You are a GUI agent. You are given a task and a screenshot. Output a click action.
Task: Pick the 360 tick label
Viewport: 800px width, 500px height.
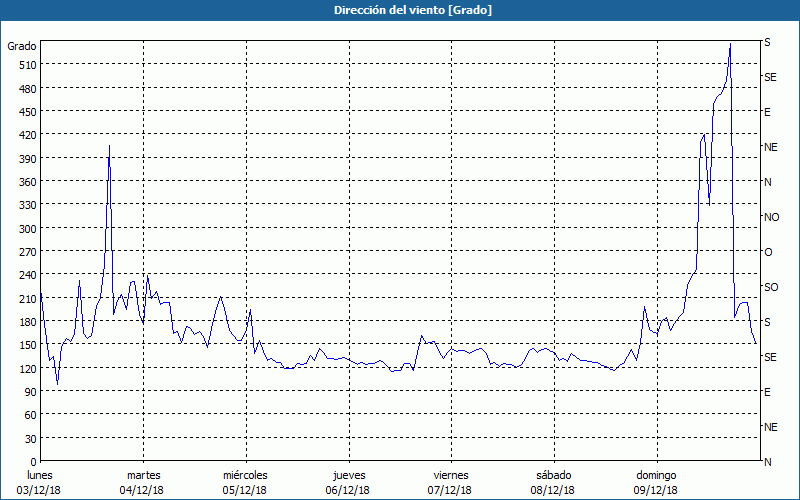coord(27,182)
